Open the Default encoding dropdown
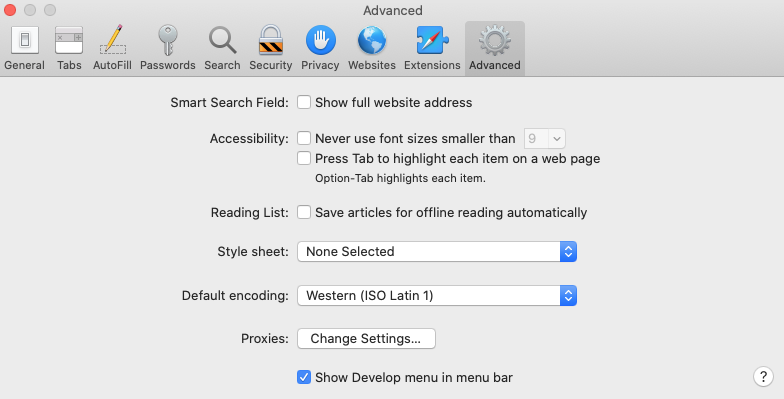The width and height of the screenshot is (784, 399). [437, 296]
